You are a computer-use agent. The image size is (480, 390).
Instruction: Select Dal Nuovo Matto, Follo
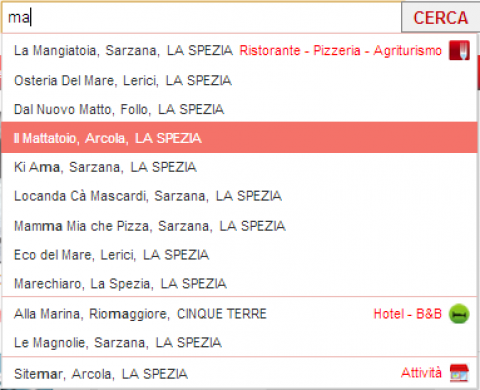coord(239,109)
